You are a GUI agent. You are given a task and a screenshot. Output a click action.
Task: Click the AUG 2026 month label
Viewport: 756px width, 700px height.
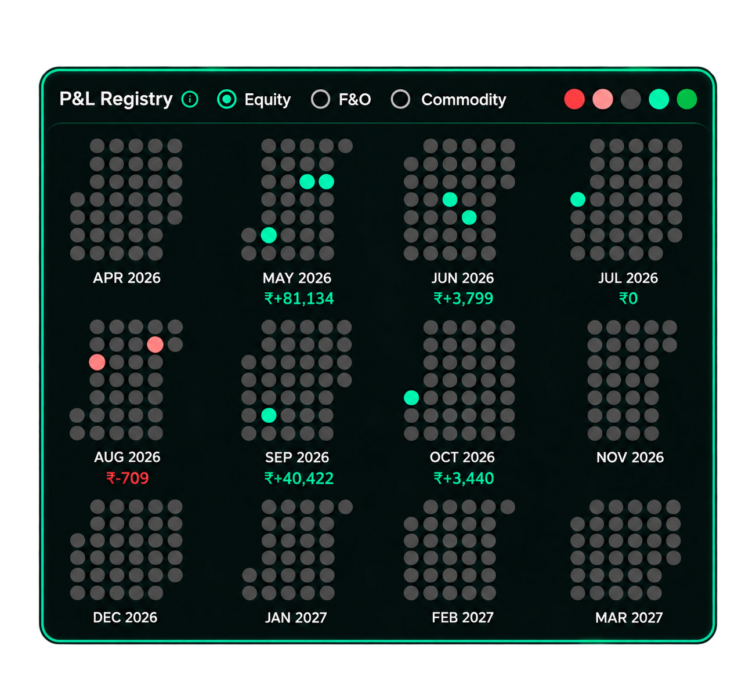point(127,457)
